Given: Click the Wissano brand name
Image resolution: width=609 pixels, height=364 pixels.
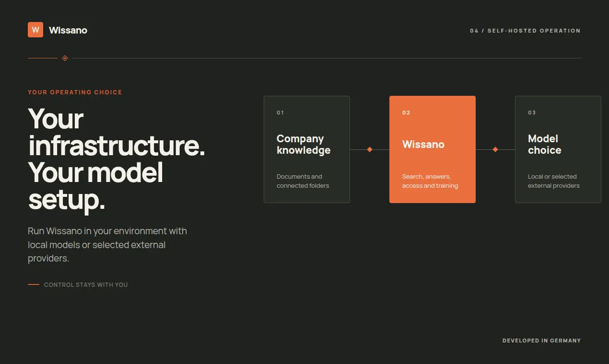Looking at the screenshot, I should pos(68,30).
